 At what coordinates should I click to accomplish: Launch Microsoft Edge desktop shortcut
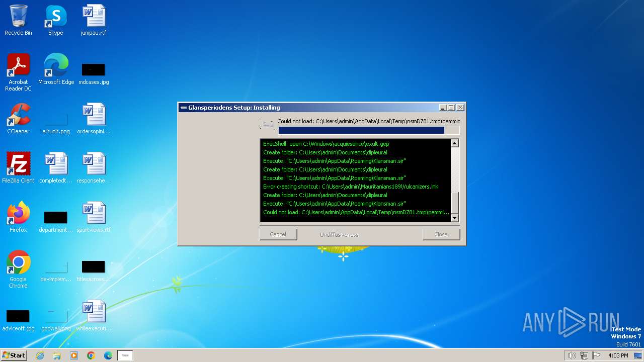pyautogui.click(x=56, y=69)
